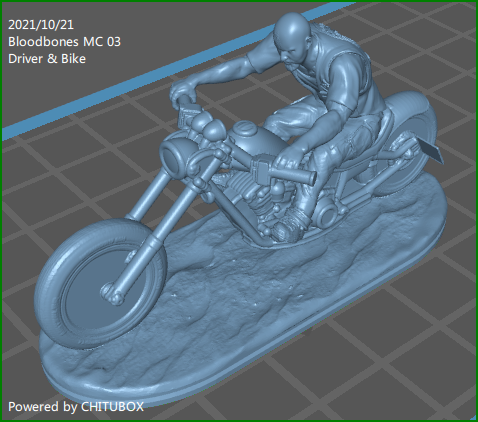
Task: Click the "Driver & Bike" caption
Action: point(47,59)
